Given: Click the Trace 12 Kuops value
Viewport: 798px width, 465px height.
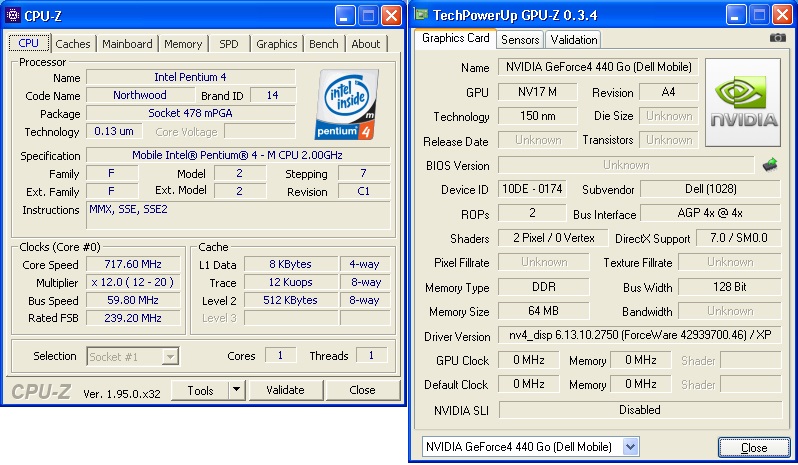Looking at the screenshot, I should (x=291, y=282).
